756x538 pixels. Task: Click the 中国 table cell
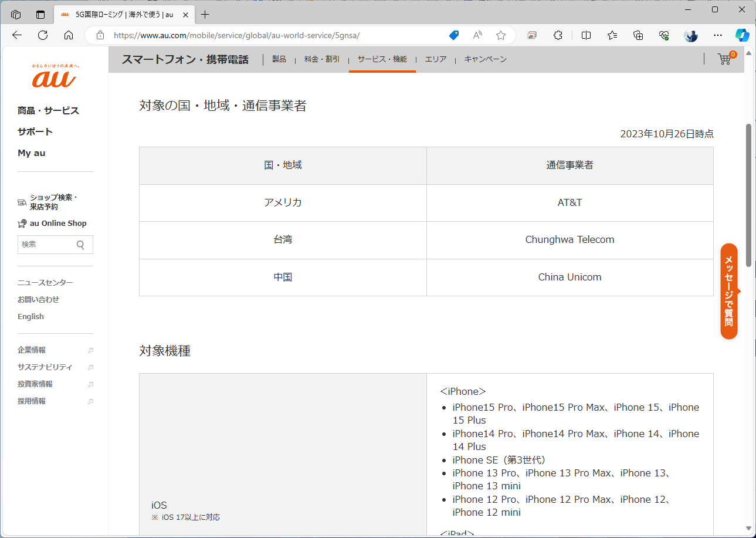(x=283, y=278)
